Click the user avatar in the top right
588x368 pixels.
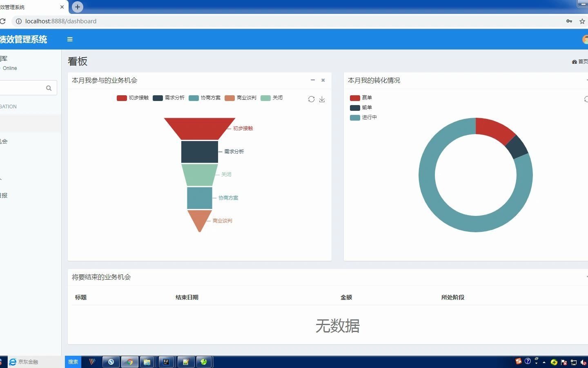tap(585, 39)
